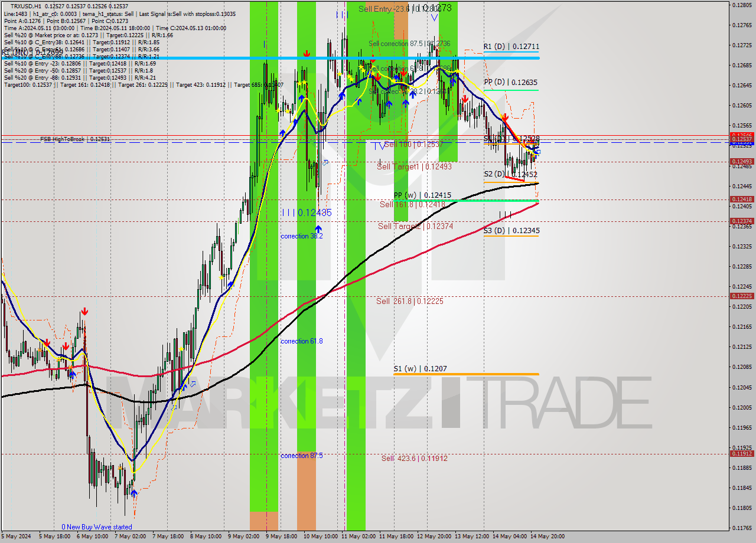Select the 'correction 61.8' label
756x543 pixels.
tap(302, 341)
